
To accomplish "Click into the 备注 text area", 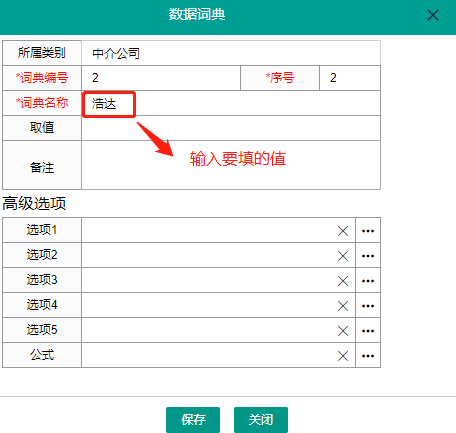I will click(231, 165).
